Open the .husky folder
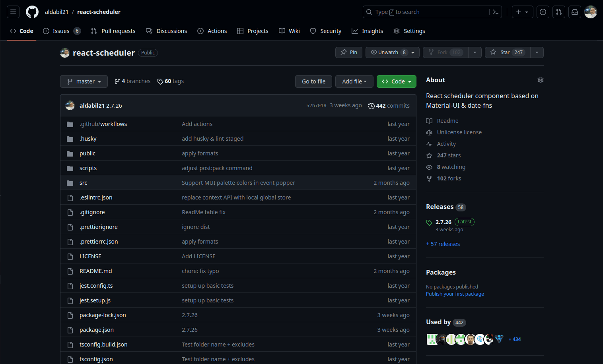 pyautogui.click(x=88, y=139)
